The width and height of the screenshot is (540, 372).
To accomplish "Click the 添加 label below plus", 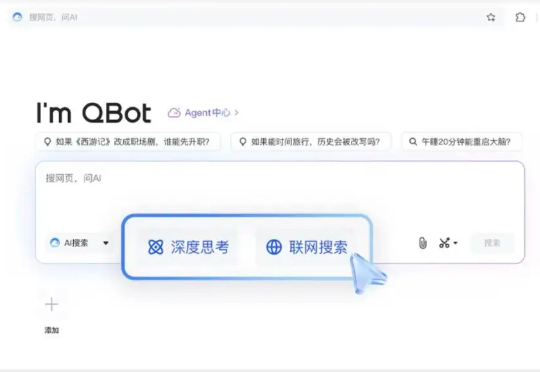I will pyautogui.click(x=51, y=330).
